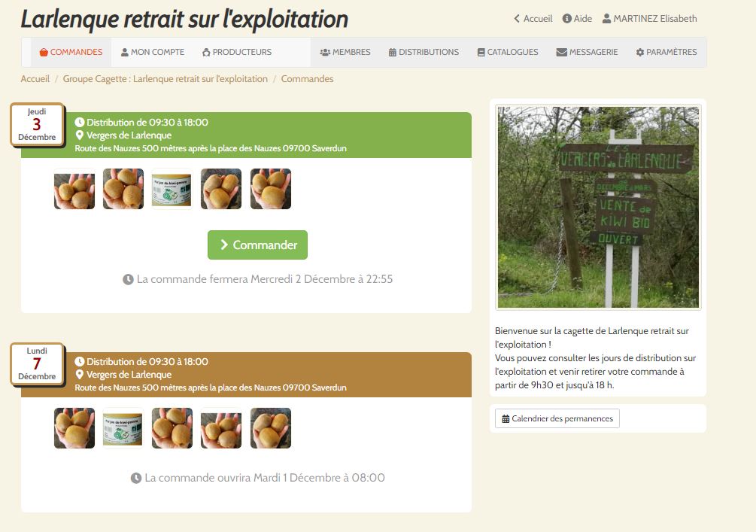Viewport: 756px width, 532px height.
Task: Switch to the CATALOGUES tab
Action: coord(508,52)
